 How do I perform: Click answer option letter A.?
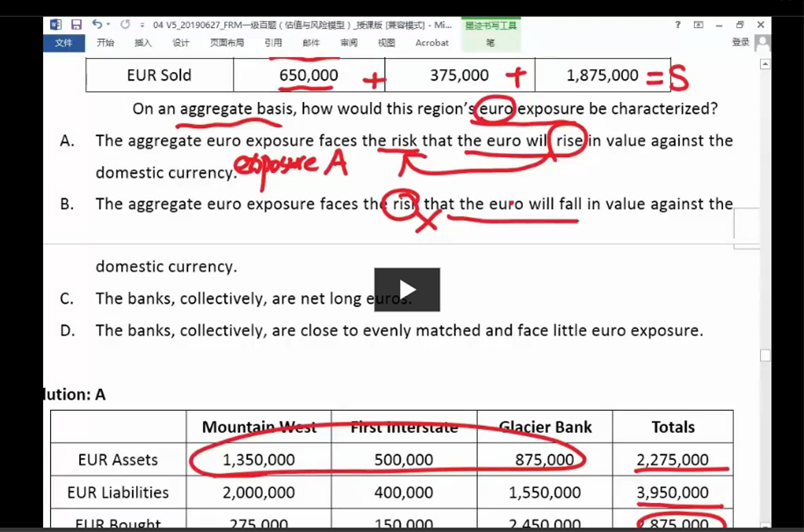pyautogui.click(x=67, y=140)
